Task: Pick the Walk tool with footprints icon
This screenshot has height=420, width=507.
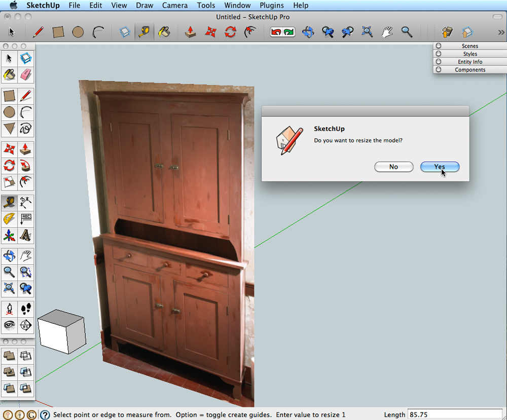Action: point(26,309)
